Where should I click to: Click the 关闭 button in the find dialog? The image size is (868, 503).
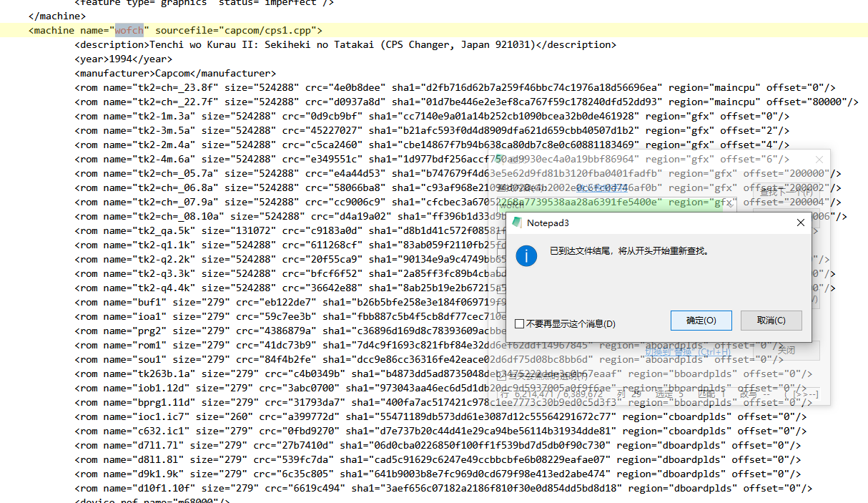tap(786, 351)
